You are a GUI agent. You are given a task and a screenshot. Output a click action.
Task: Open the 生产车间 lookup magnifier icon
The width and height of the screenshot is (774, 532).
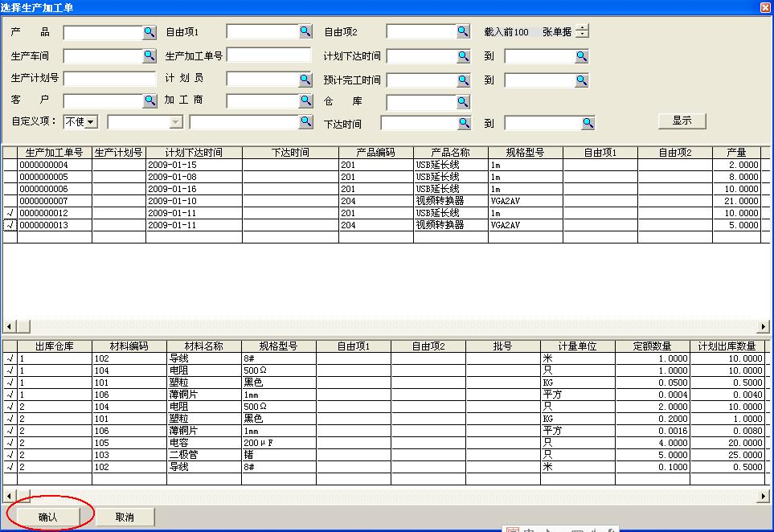tap(148, 55)
